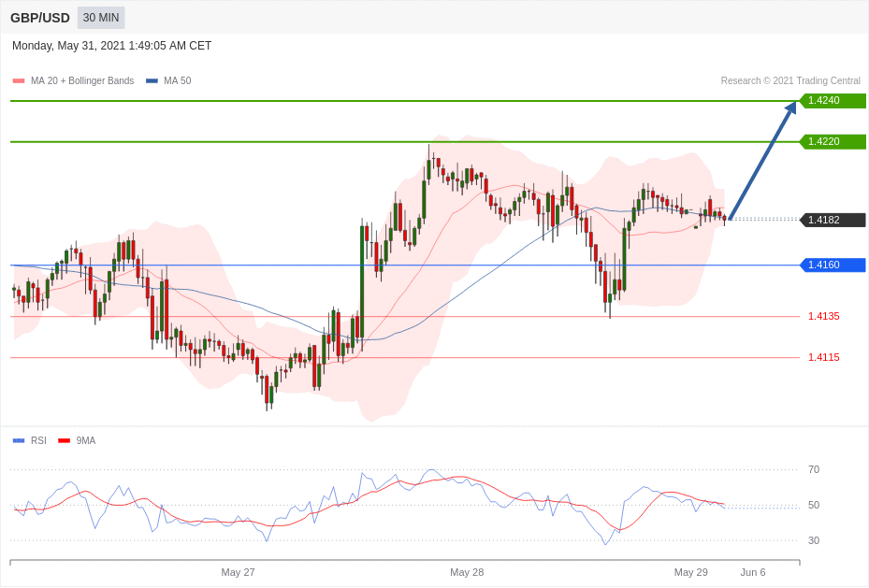The image size is (869, 588).
Task: Click the 30 MIN timeframe badge
Action: pyautogui.click(x=101, y=18)
